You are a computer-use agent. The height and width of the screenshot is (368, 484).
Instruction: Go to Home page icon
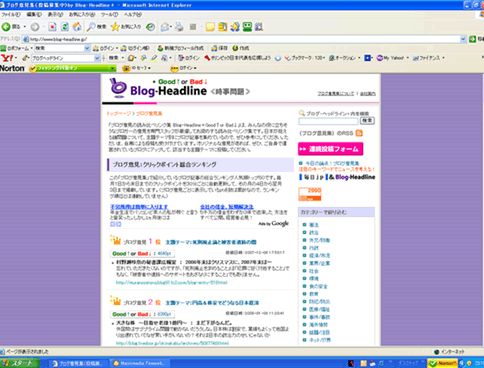77,27
